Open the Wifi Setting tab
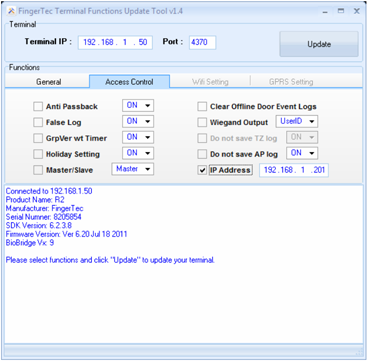 coord(210,82)
